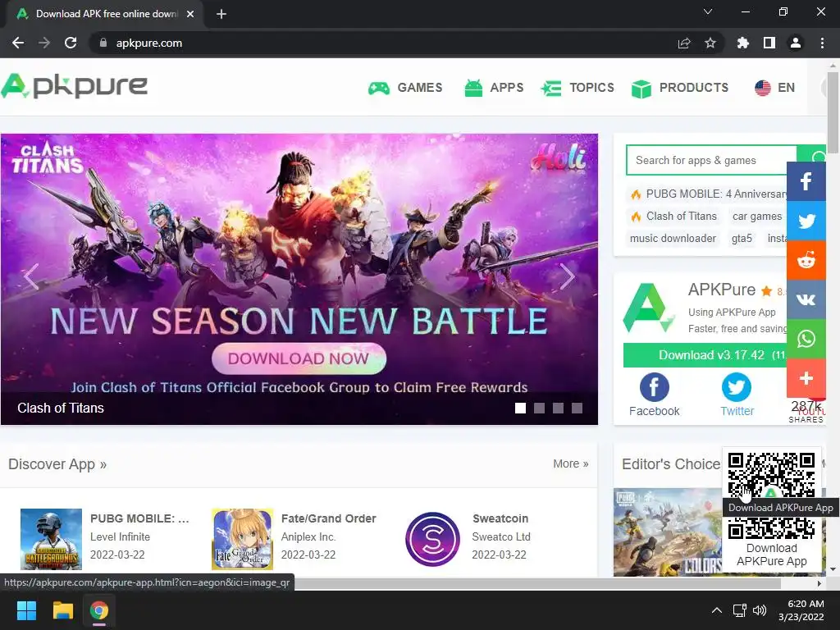Click the APKPure app title
840x630 pixels.
[x=722, y=290]
